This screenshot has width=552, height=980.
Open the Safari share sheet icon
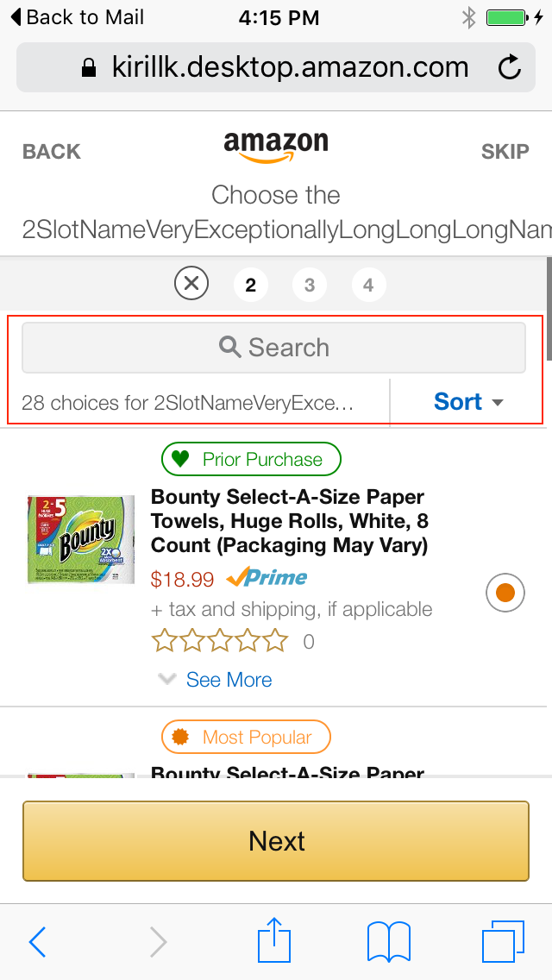click(x=274, y=940)
